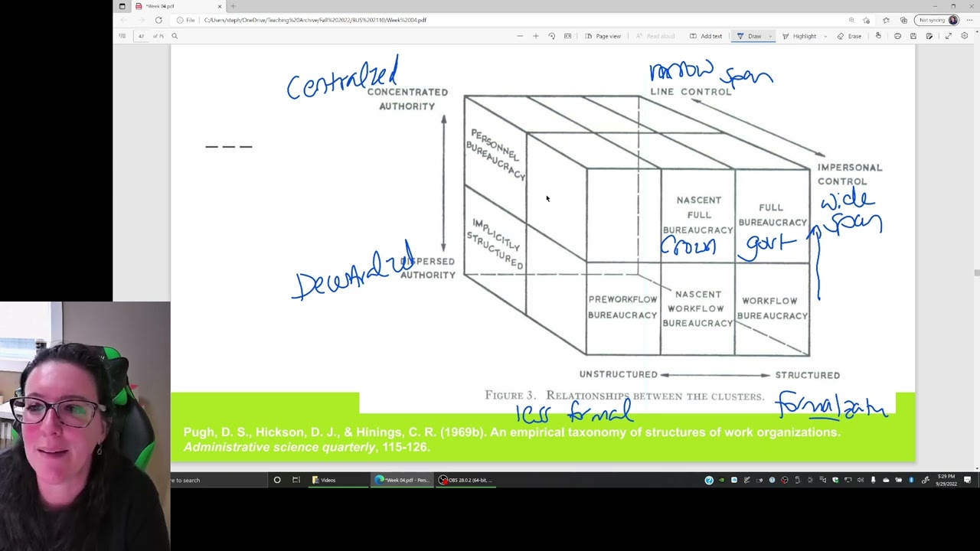Viewport: 980px width, 551px height.
Task: Refresh the current page
Action: (x=158, y=20)
